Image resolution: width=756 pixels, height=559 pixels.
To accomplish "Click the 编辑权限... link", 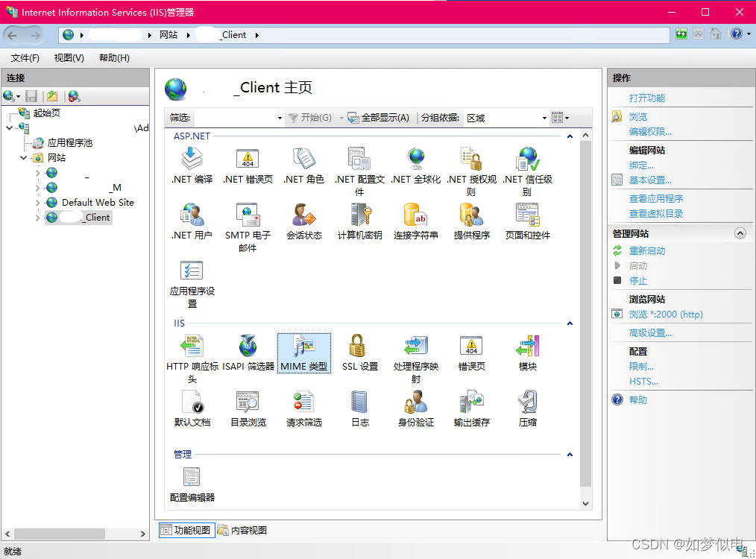I will 650,132.
